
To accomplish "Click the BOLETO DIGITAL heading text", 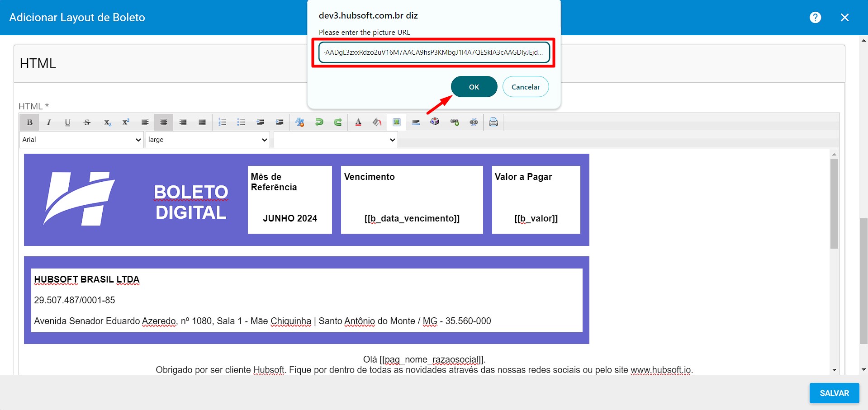I will click(x=191, y=202).
